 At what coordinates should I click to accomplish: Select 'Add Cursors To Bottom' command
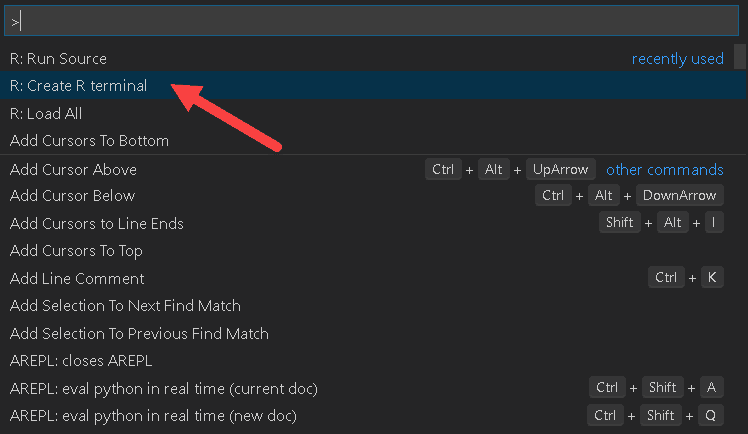point(89,141)
